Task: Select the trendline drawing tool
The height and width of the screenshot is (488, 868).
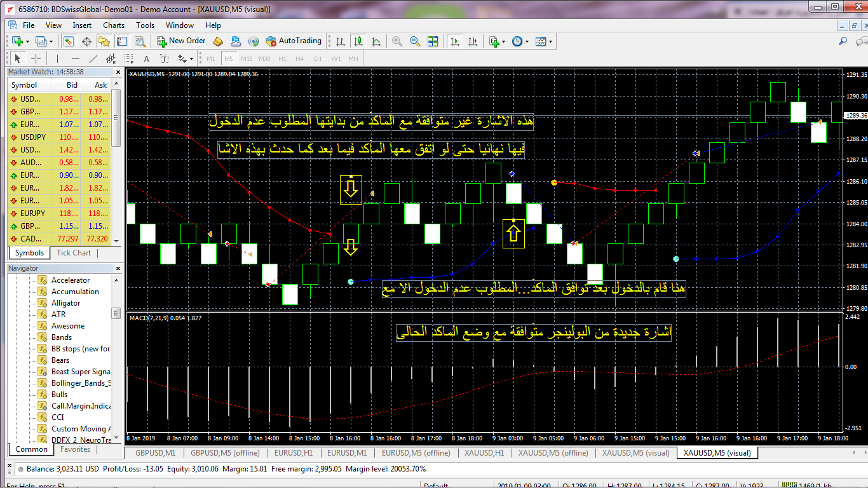Action: coord(93,58)
